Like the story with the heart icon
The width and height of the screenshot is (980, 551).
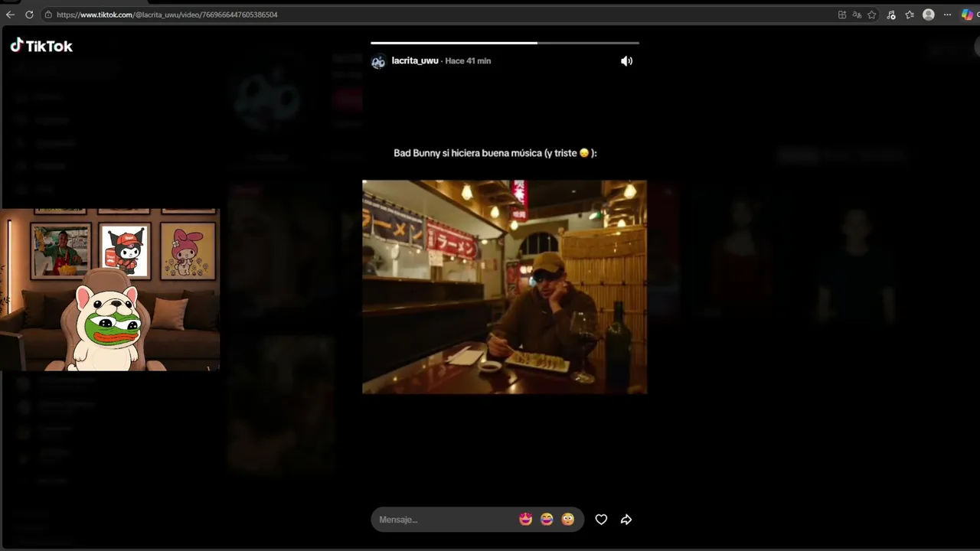[x=601, y=520]
